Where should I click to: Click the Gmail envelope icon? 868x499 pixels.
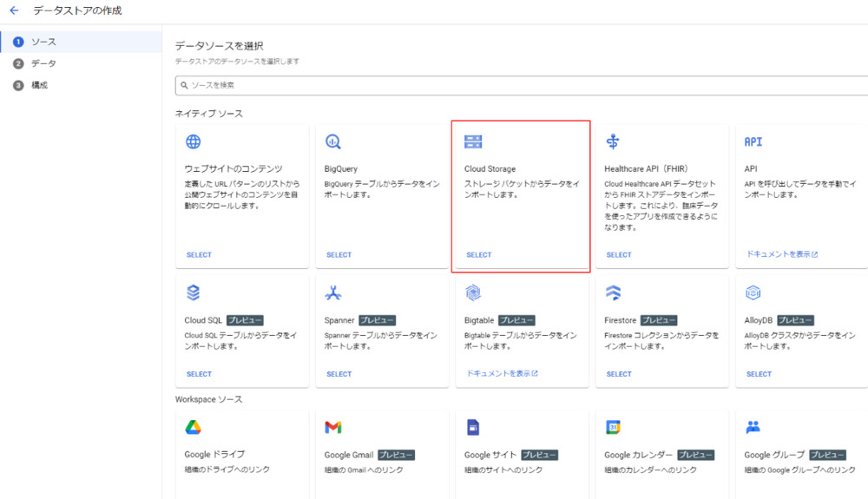332,427
